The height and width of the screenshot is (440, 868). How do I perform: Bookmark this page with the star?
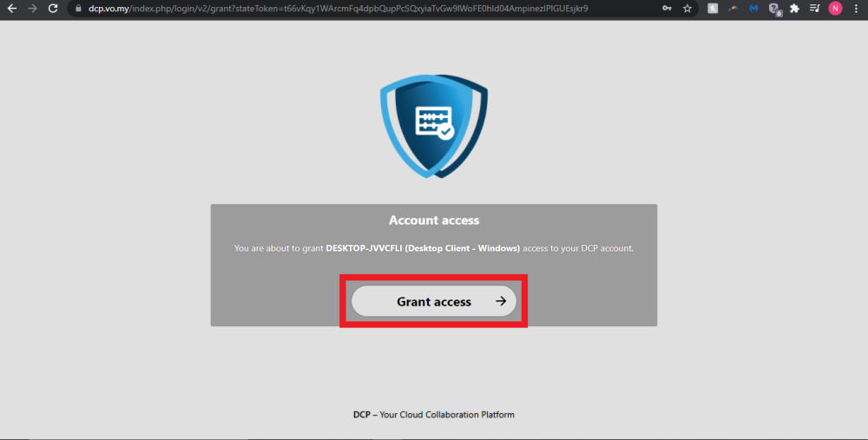687,9
